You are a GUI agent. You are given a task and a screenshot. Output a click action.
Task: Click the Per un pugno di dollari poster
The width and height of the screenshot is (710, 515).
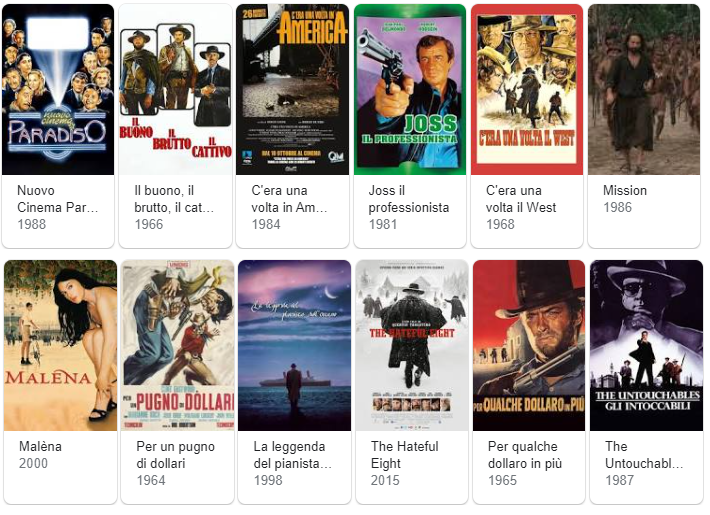pos(178,346)
